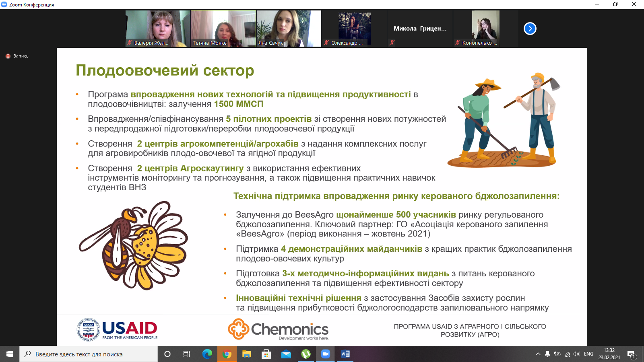Select Яна Євчук participant video tile
Viewport: 644px width, 362px height.
(x=289, y=29)
